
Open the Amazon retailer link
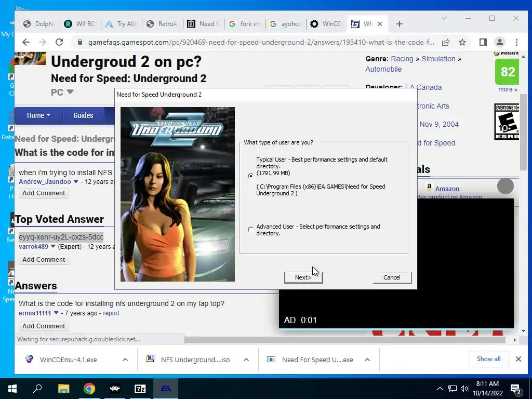(447, 189)
